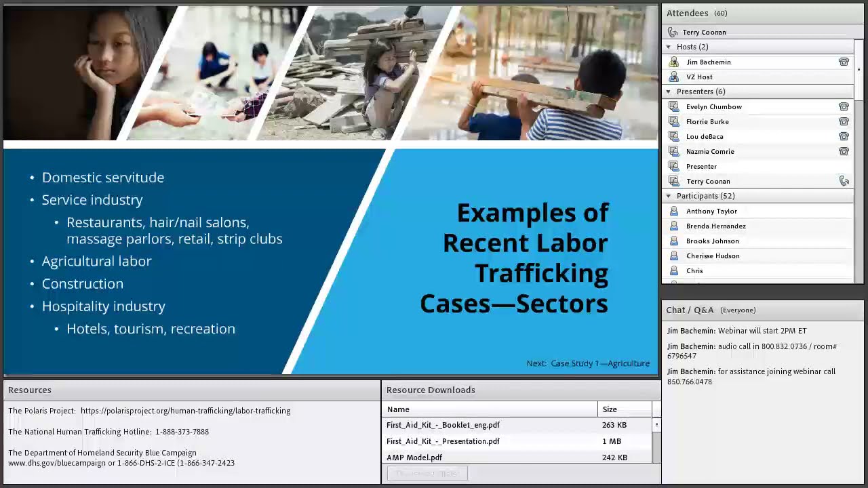Click Brooks Johnson's participant icon
The image size is (868, 488).
pos(673,241)
